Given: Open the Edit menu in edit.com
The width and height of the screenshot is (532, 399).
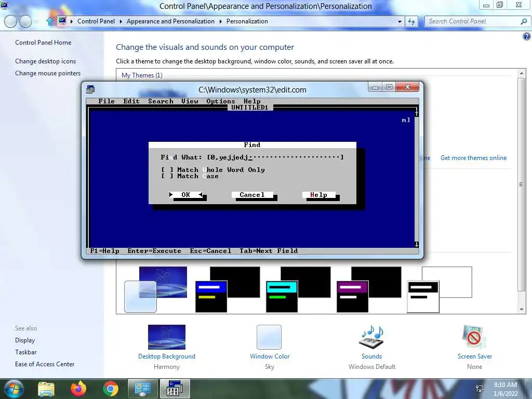Looking at the screenshot, I should [131, 101].
